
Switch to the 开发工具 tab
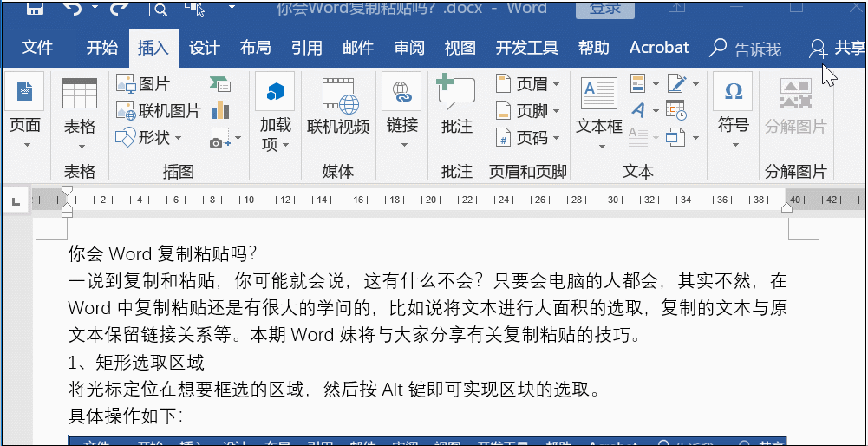coord(526,48)
